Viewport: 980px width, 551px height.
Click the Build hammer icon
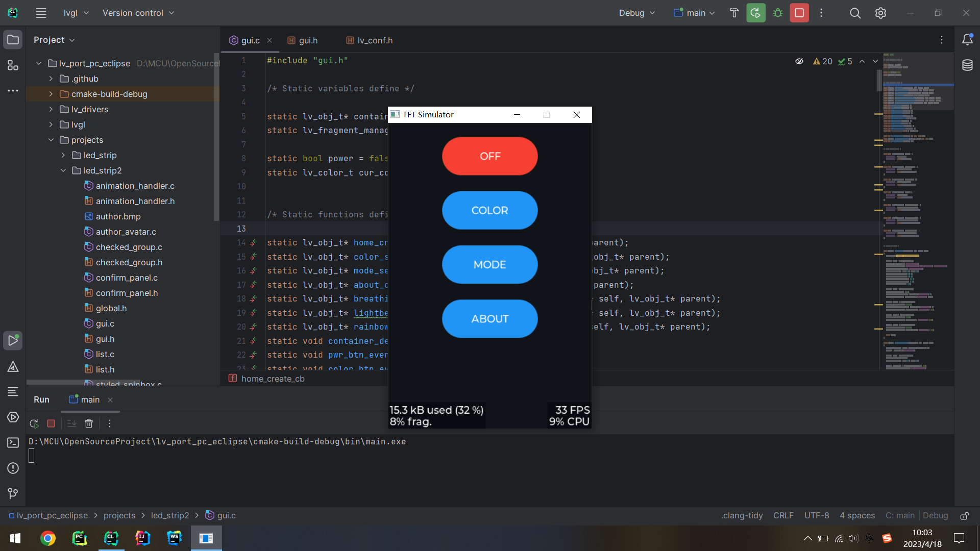(734, 13)
